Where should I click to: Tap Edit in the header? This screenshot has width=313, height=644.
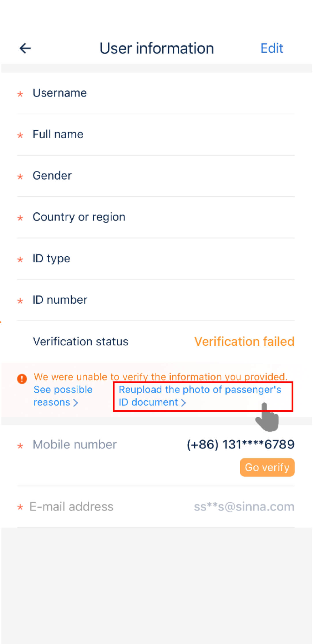(271, 48)
